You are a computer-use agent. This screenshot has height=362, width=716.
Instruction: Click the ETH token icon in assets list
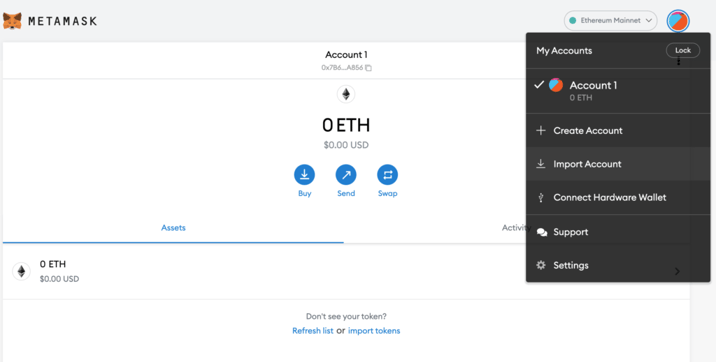click(21, 272)
